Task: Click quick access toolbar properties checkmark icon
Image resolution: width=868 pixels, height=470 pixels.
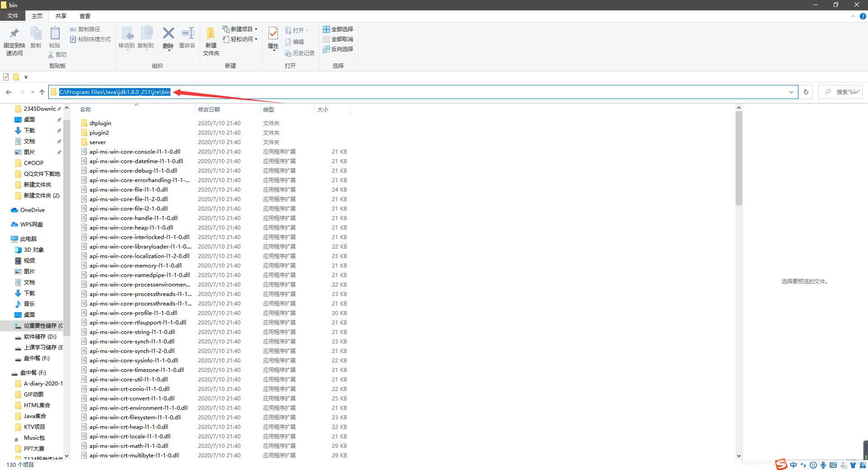Action: click(x=6, y=77)
